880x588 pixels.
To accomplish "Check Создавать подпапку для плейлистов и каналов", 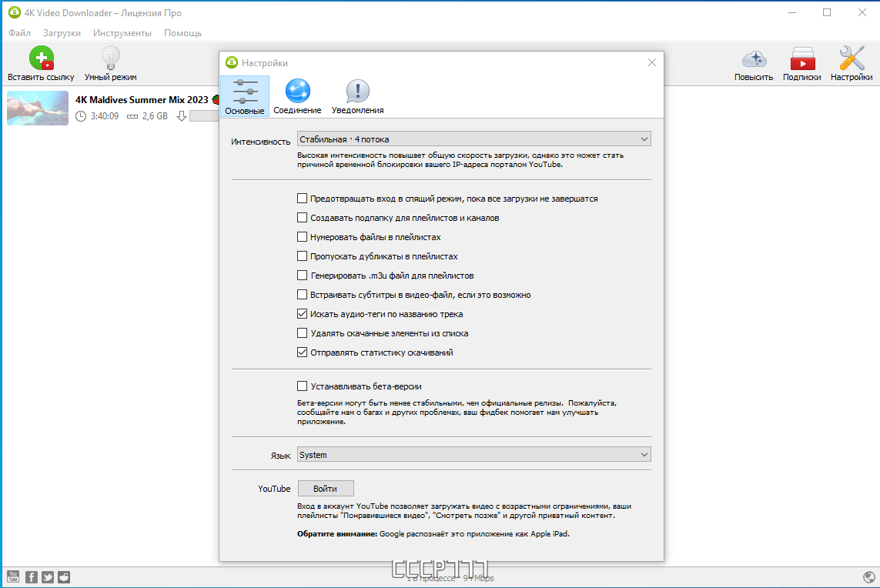I will (x=302, y=217).
